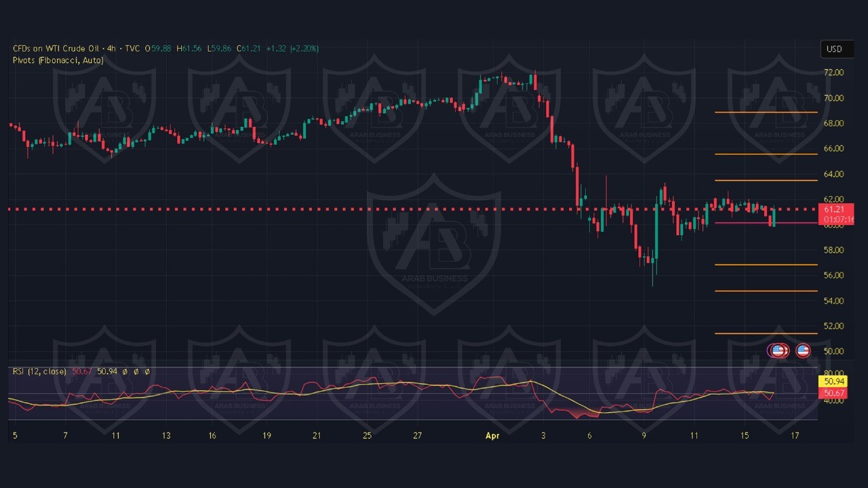This screenshot has width=868, height=488.
Task: Click the yellow 50.94 RSI axis label
Action: [832, 382]
